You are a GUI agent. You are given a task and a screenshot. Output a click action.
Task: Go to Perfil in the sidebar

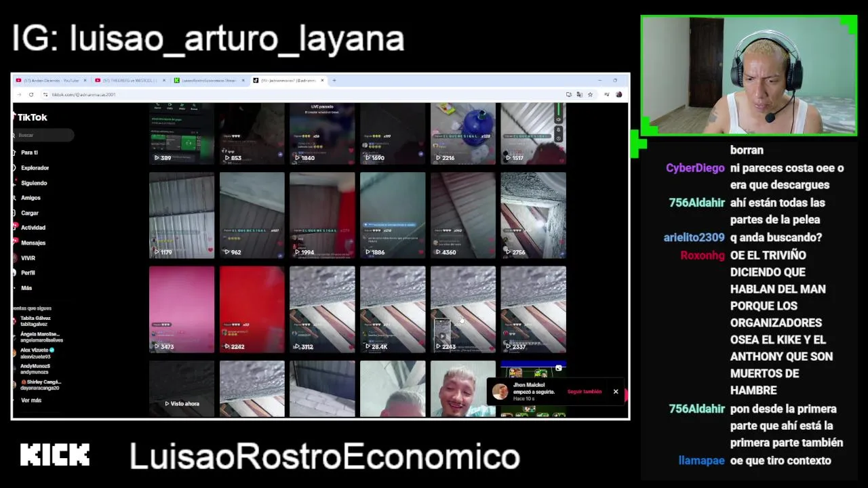click(27, 273)
